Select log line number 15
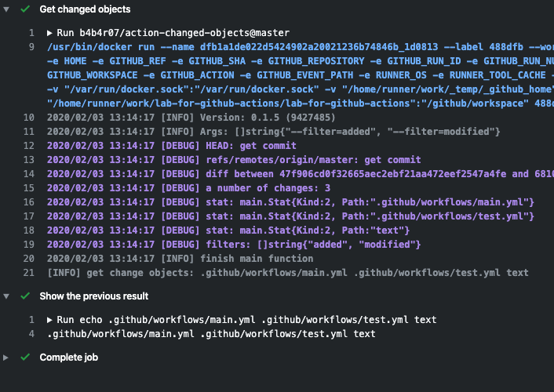 pos(29,188)
